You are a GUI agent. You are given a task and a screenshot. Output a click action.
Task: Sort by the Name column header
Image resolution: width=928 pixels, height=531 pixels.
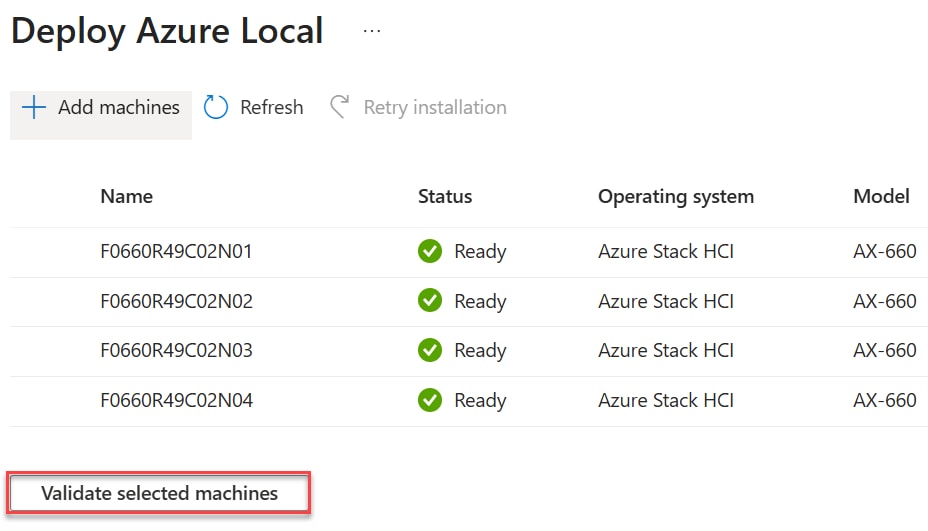pos(127,197)
